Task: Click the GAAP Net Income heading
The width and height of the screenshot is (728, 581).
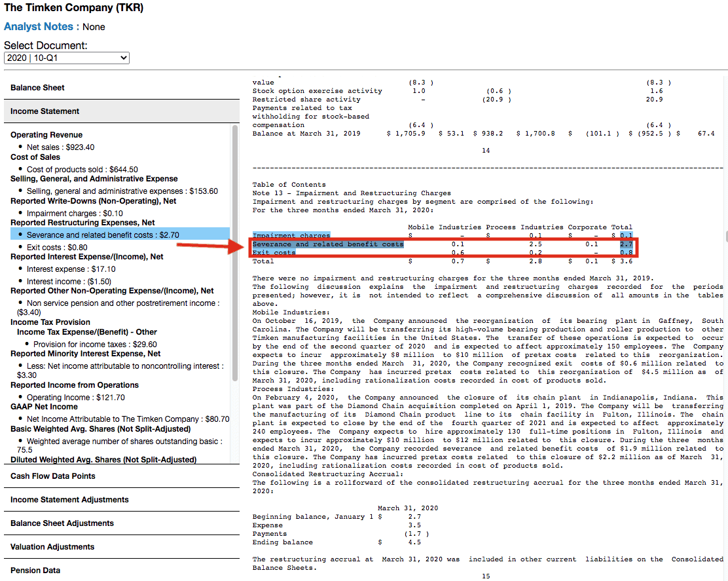Action: (x=44, y=407)
